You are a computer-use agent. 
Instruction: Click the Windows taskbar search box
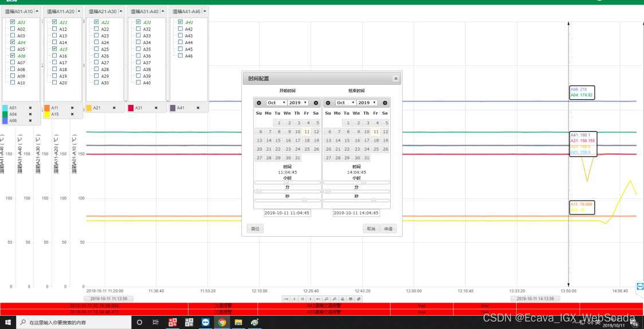(x=73, y=323)
